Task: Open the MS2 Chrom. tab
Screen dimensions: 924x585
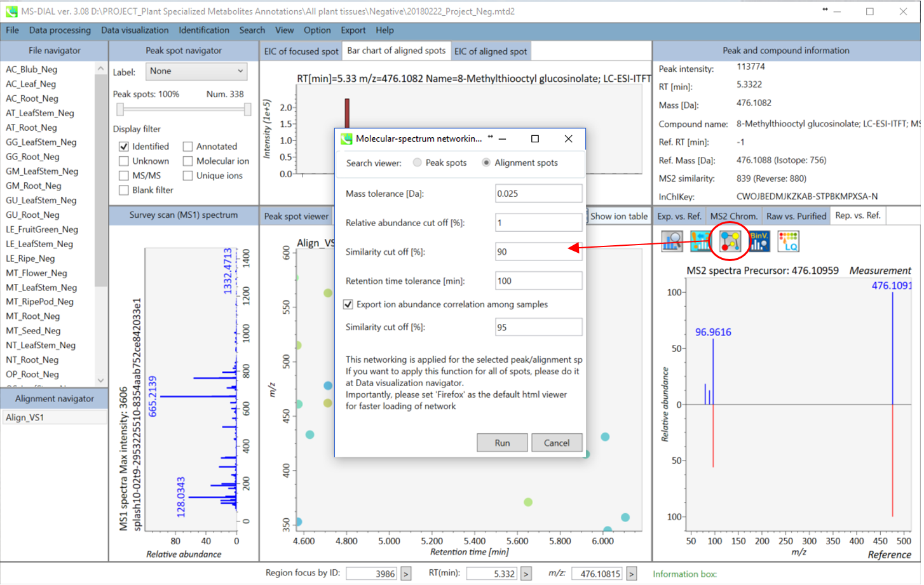Action: point(734,216)
